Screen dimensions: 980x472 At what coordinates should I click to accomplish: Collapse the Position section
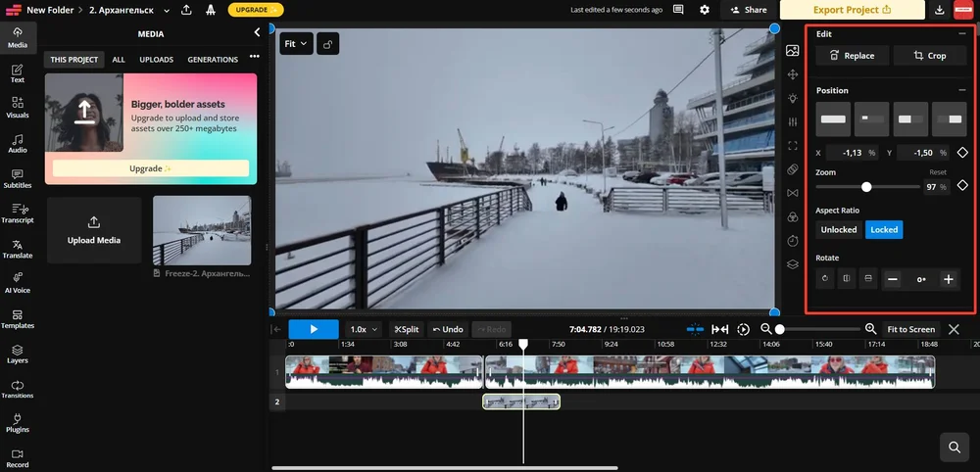coord(962,90)
